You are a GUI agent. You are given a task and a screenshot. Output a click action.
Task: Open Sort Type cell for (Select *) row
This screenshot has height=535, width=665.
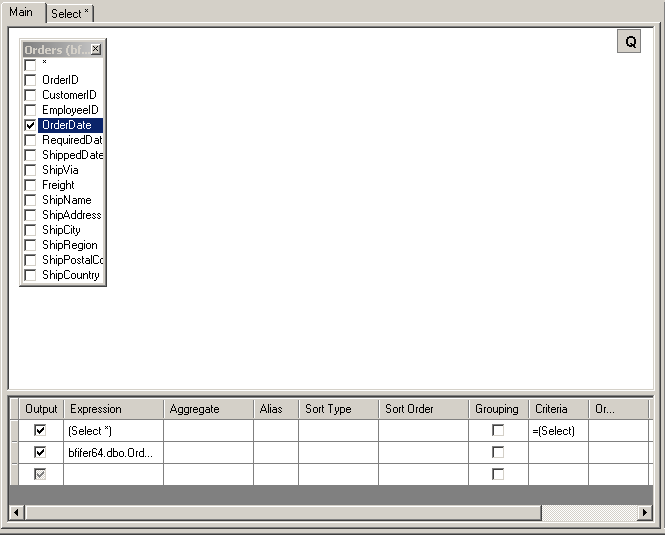coord(338,431)
